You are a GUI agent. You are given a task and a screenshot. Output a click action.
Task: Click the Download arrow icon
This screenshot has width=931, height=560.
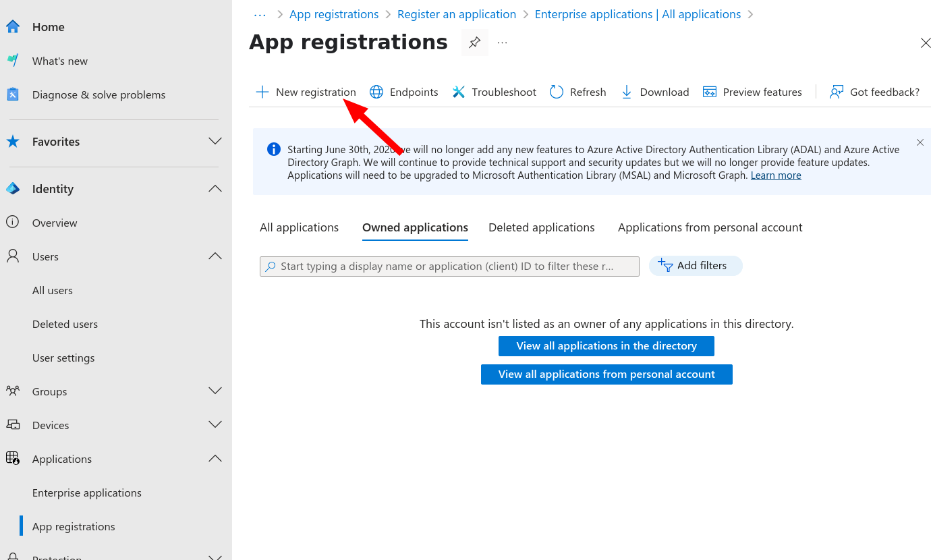click(x=627, y=92)
